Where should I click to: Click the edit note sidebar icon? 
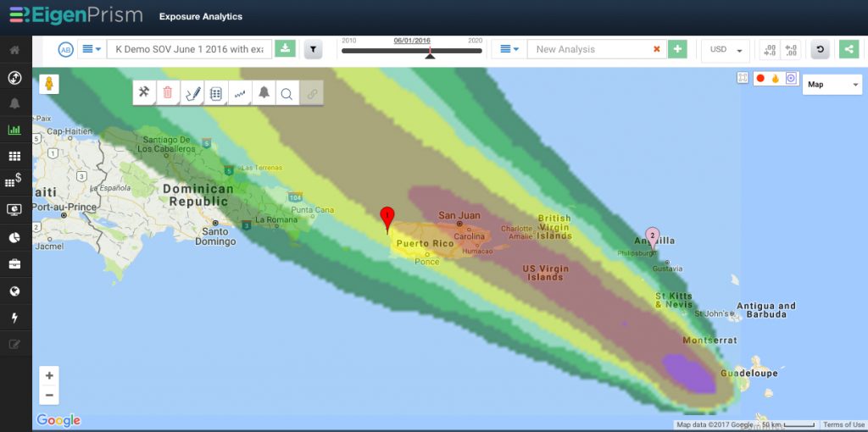pos(15,345)
